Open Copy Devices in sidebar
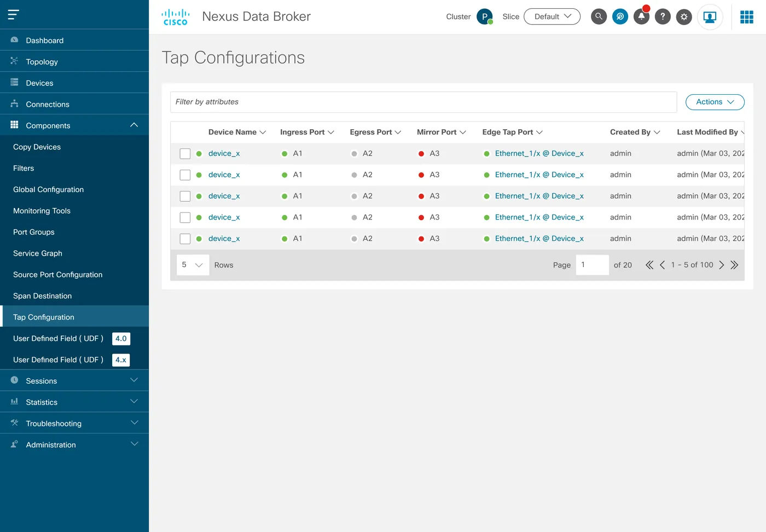 click(x=74, y=147)
